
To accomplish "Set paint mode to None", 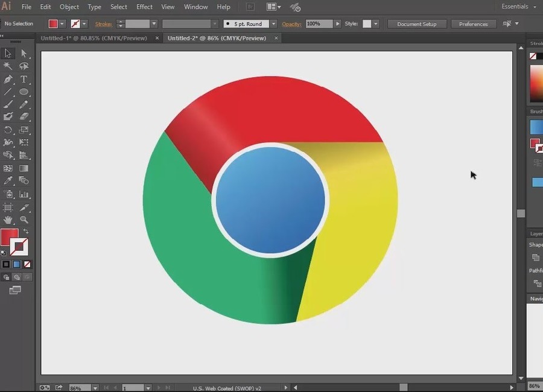I will (x=27, y=264).
